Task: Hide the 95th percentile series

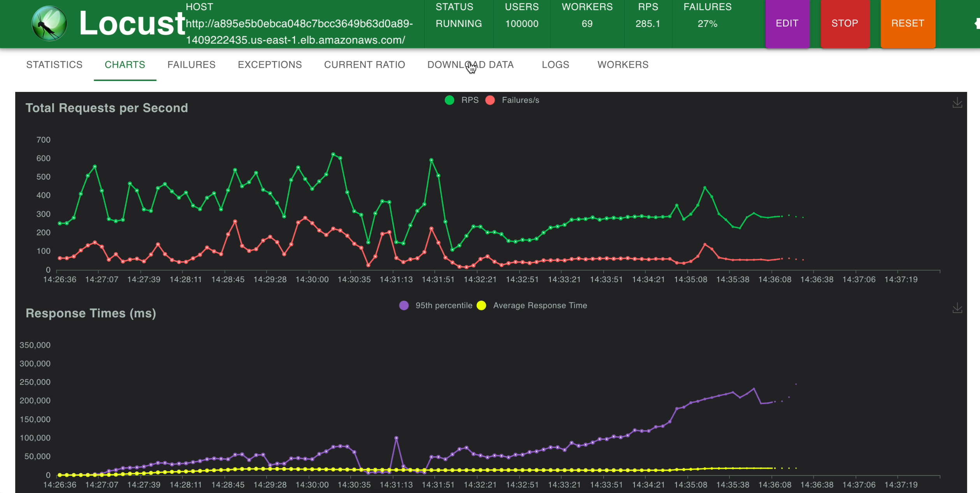Action: click(436, 305)
